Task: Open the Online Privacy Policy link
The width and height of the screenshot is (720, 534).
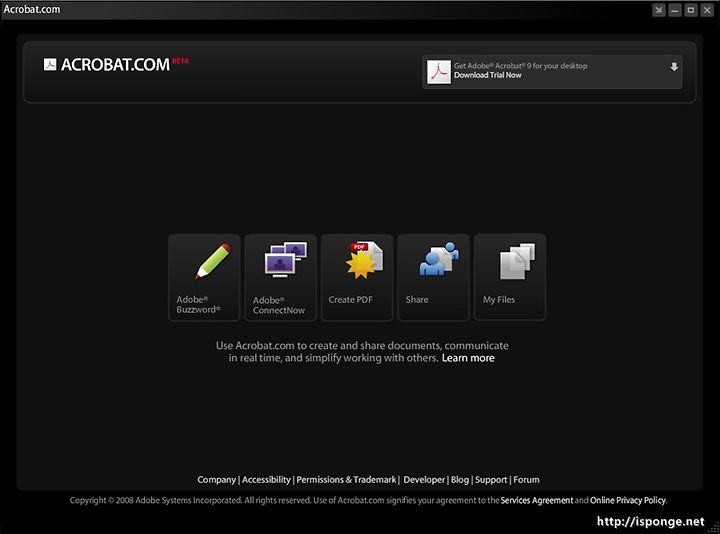Action: point(628,500)
